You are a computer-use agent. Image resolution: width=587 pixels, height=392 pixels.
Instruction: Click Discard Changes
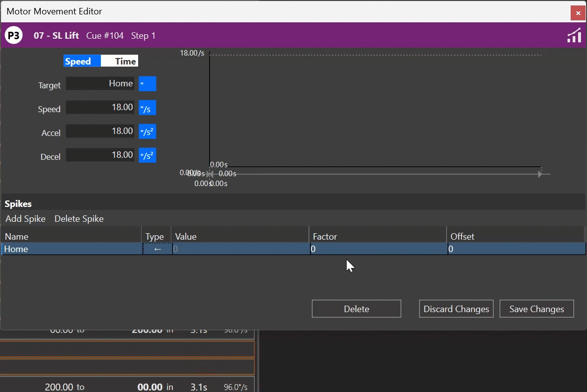pos(455,309)
